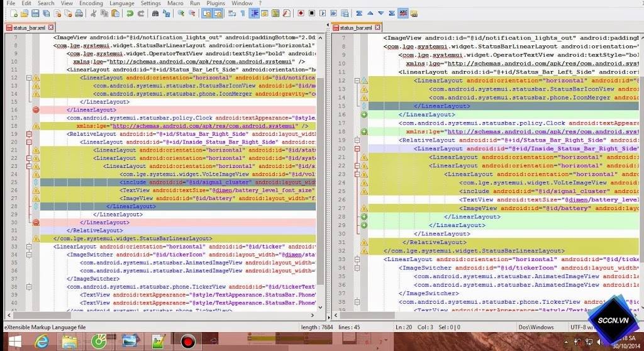This screenshot has height=351, width=644.
Task: Open xmlns URL on right pane line 18
Action: (543, 131)
